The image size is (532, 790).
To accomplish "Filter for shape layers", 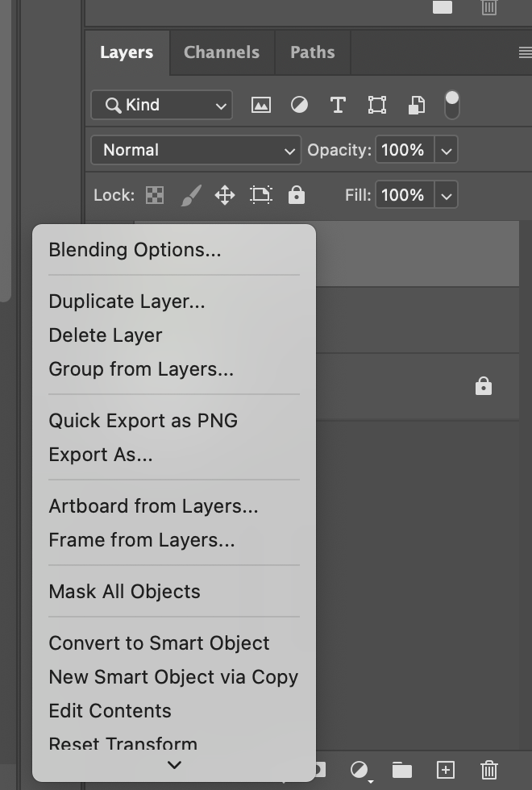I will 376,105.
